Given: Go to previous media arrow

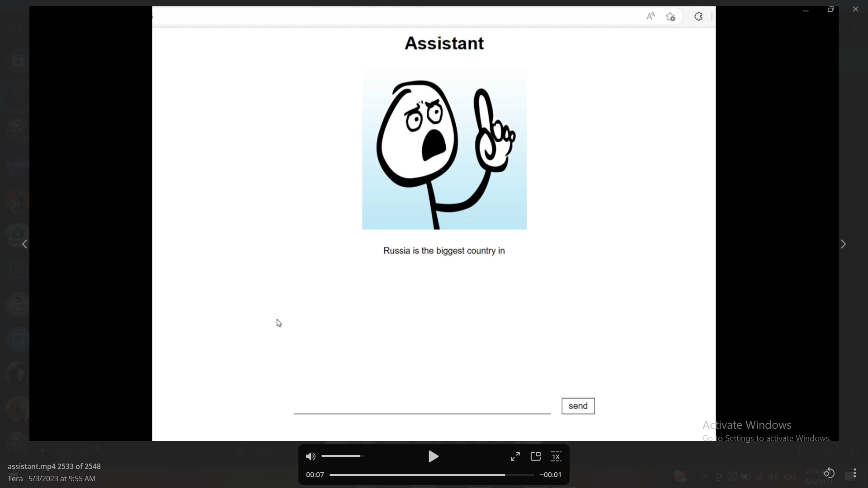Looking at the screenshot, I should (x=25, y=244).
